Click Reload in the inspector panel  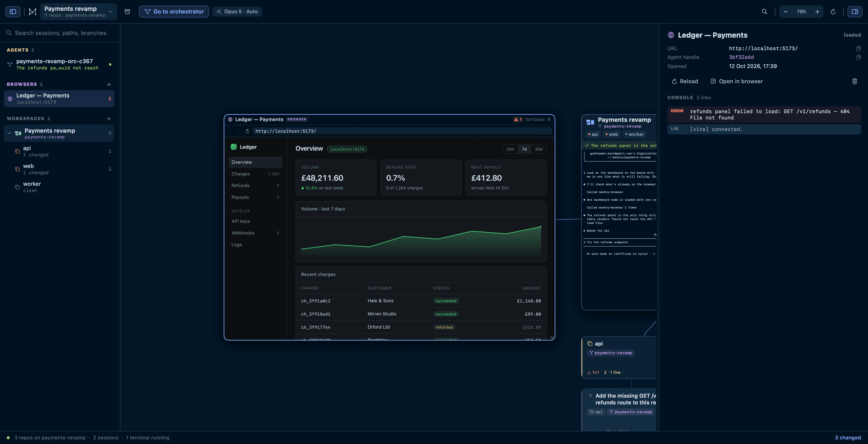tap(685, 81)
